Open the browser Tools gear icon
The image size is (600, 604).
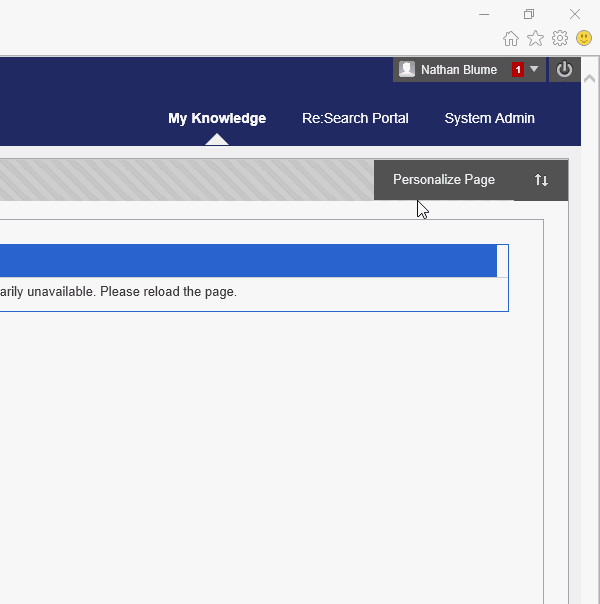click(x=560, y=38)
